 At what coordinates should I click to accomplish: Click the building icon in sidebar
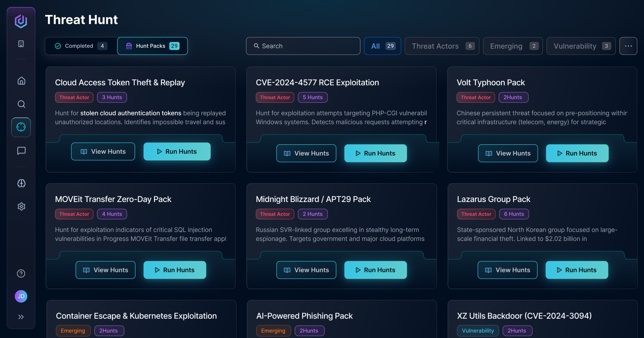(x=21, y=44)
